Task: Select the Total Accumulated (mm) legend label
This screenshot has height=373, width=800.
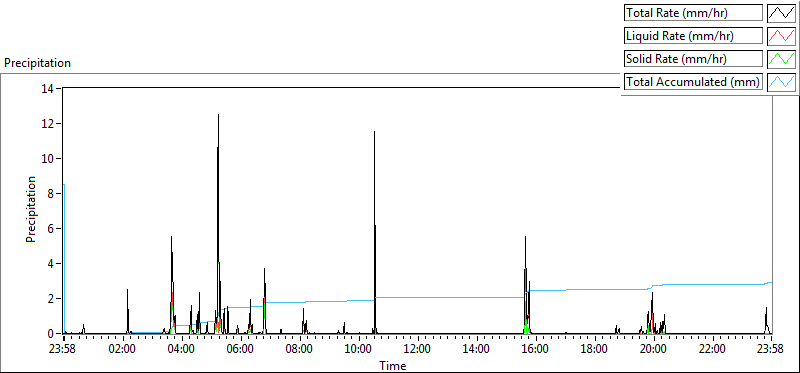Action: [693, 82]
